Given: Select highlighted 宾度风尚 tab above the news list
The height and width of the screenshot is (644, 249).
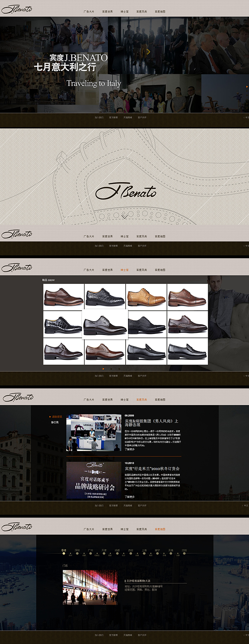Looking at the screenshot, I should tap(142, 399).
